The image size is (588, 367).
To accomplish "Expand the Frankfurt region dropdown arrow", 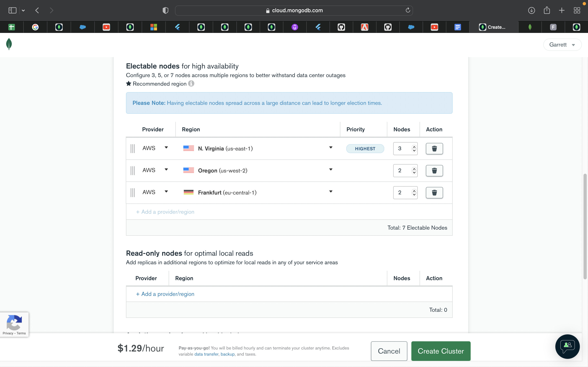I will point(331,192).
